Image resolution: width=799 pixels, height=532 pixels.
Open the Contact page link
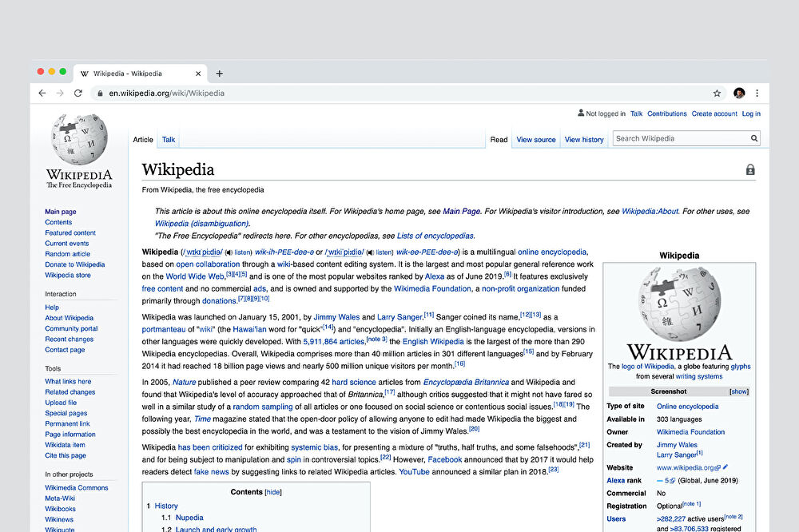[x=65, y=350]
